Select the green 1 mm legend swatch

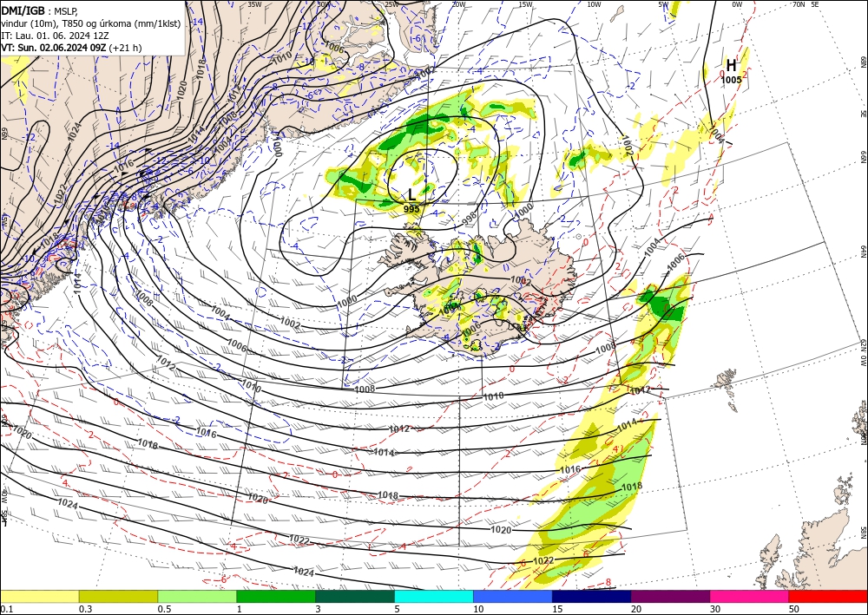coord(276,596)
